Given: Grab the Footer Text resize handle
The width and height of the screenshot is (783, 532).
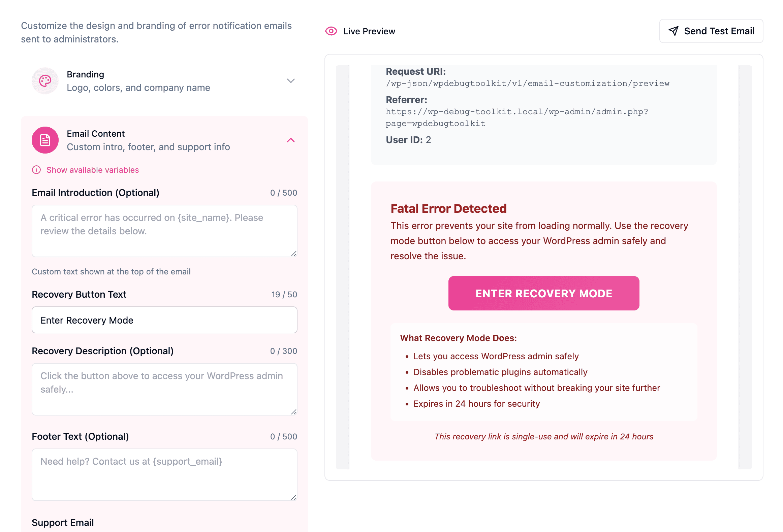Looking at the screenshot, I should [x=294, y=497].
